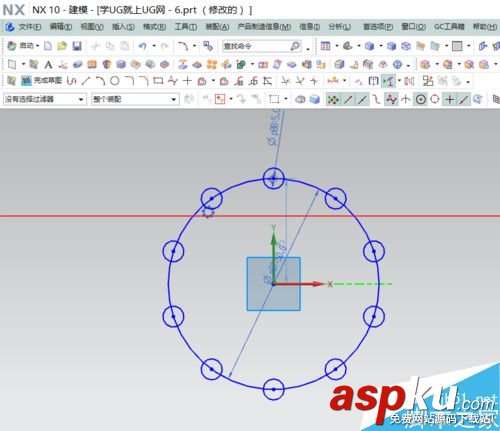Click the rectangle selection marquee icon
This screenshot has width=500, height=431.
click(x=274, y=99)
